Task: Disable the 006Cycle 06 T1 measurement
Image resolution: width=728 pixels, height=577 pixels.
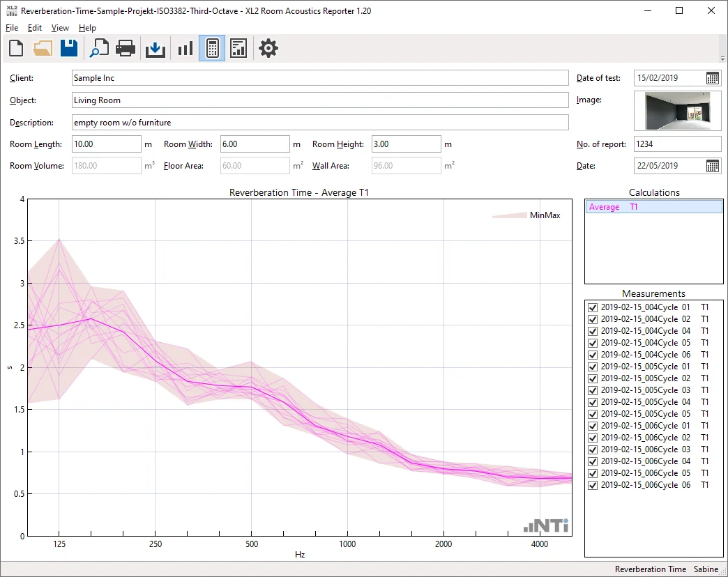Action: coord(593,485)
